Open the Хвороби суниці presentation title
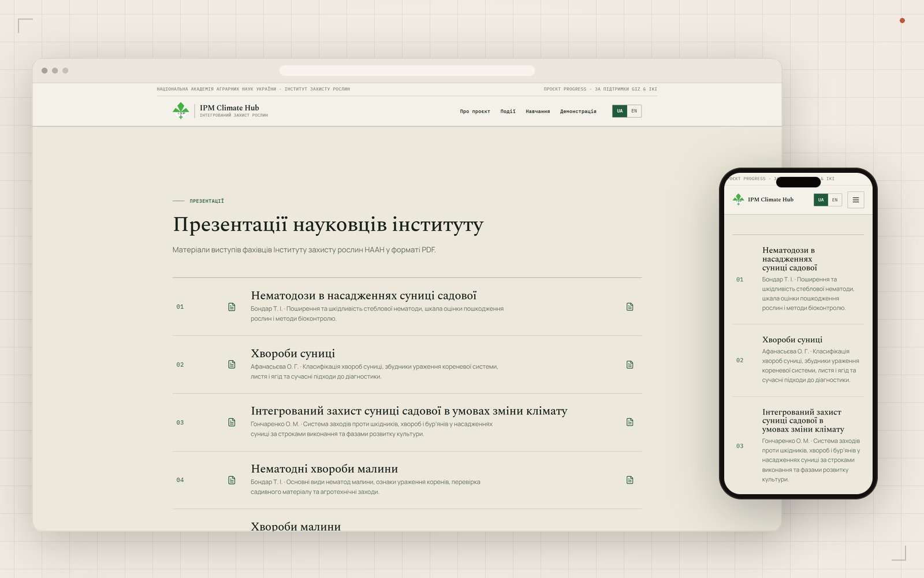The width and height of the screenshot is (924, 578). 293,353
